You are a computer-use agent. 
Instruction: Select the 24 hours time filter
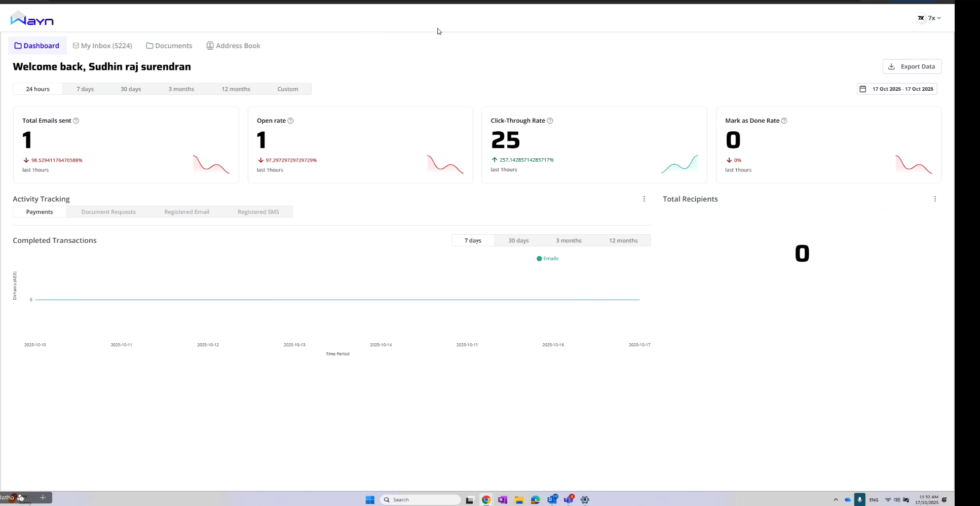point(37,89)
